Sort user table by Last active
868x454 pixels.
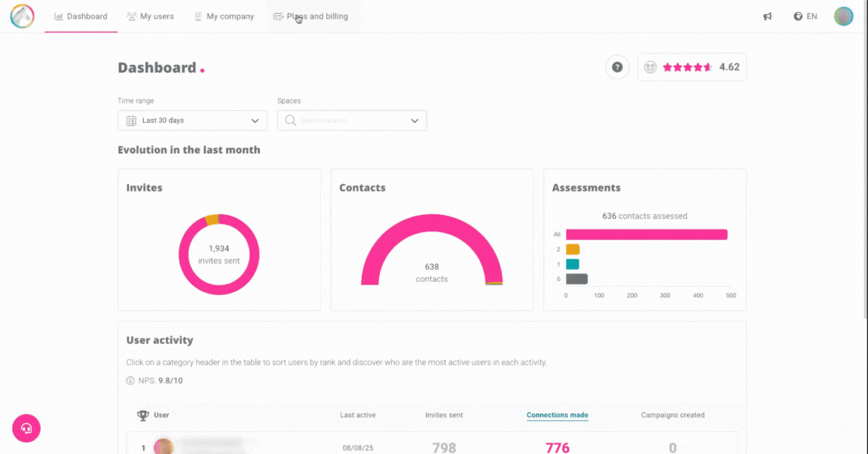tap(358, 415)
